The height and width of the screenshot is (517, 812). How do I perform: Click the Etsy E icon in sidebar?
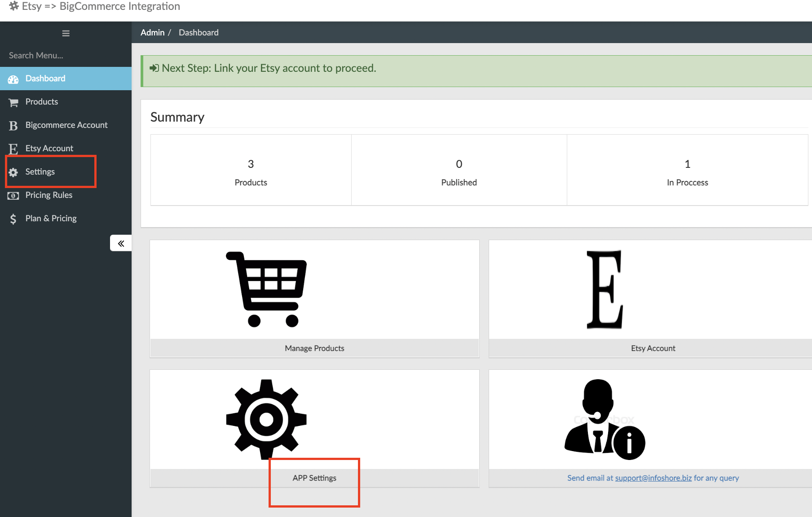point(13,149)
